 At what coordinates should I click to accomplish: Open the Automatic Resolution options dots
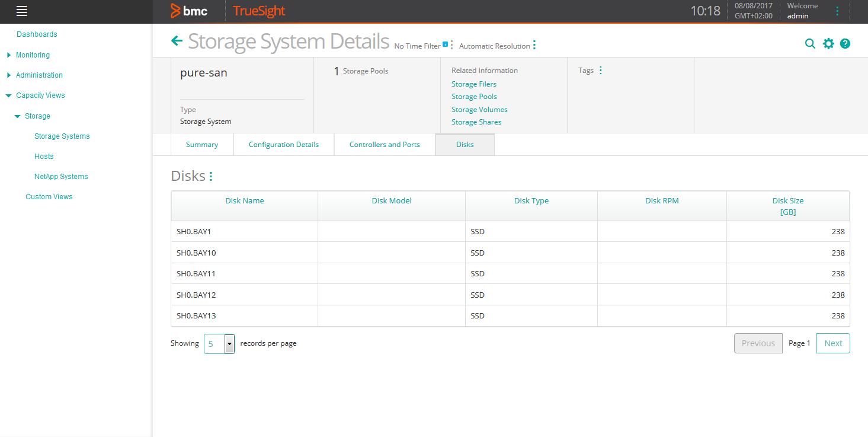534,45
